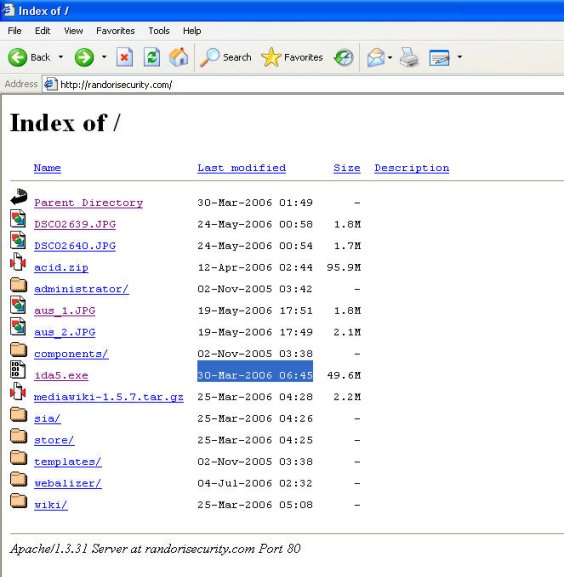564x577 pixels.
Task: Open the administrator/ directory link
Action: click(x=81, y=289)
